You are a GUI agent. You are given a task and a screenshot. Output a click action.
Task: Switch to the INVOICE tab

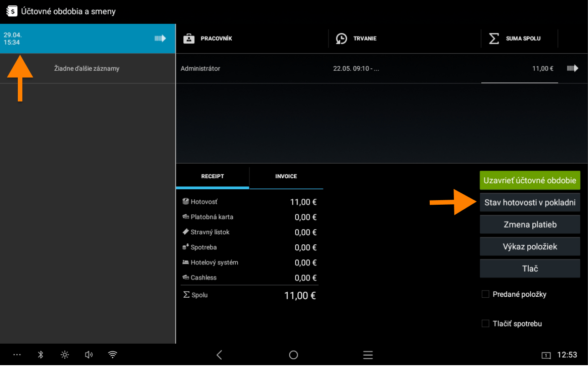(286, 176)
